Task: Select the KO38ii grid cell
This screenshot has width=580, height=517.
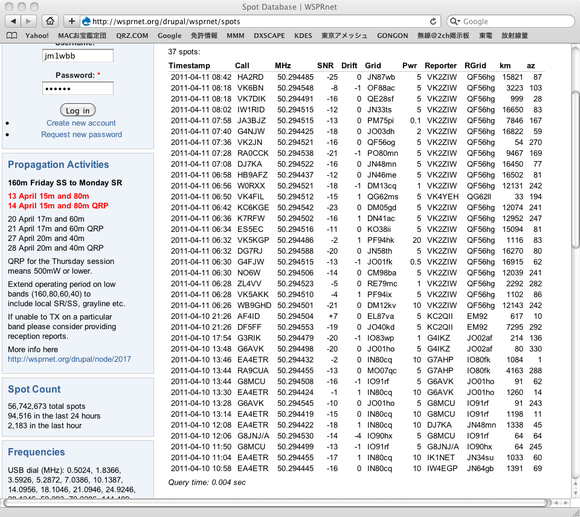Action: pyautogui.click(x=379, y=229)
